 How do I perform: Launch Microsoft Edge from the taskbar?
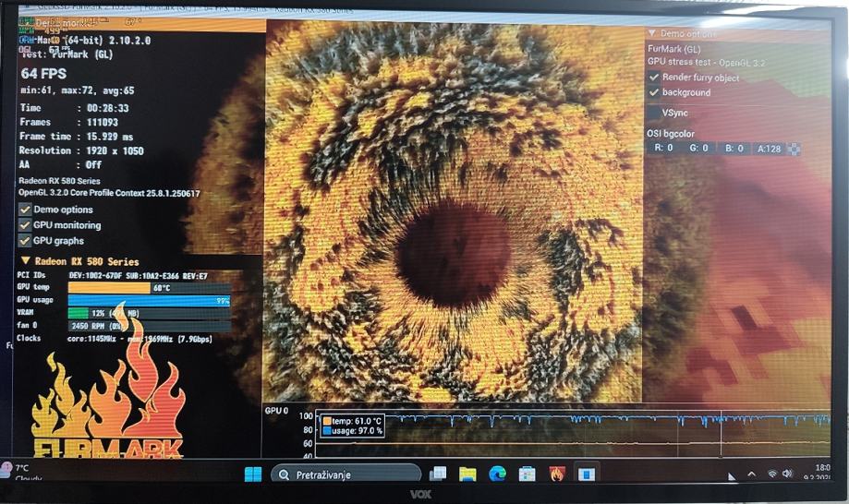[497, 474]
